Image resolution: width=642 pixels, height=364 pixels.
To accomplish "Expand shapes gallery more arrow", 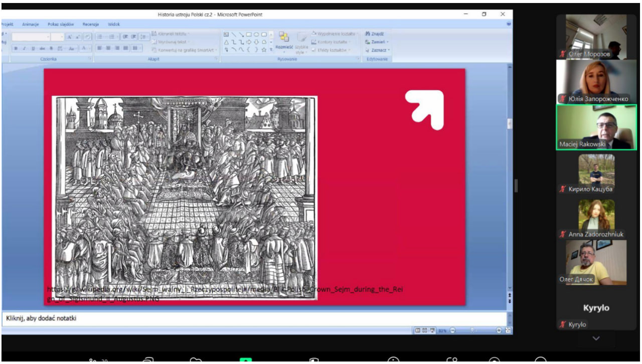I will (271, 50).
